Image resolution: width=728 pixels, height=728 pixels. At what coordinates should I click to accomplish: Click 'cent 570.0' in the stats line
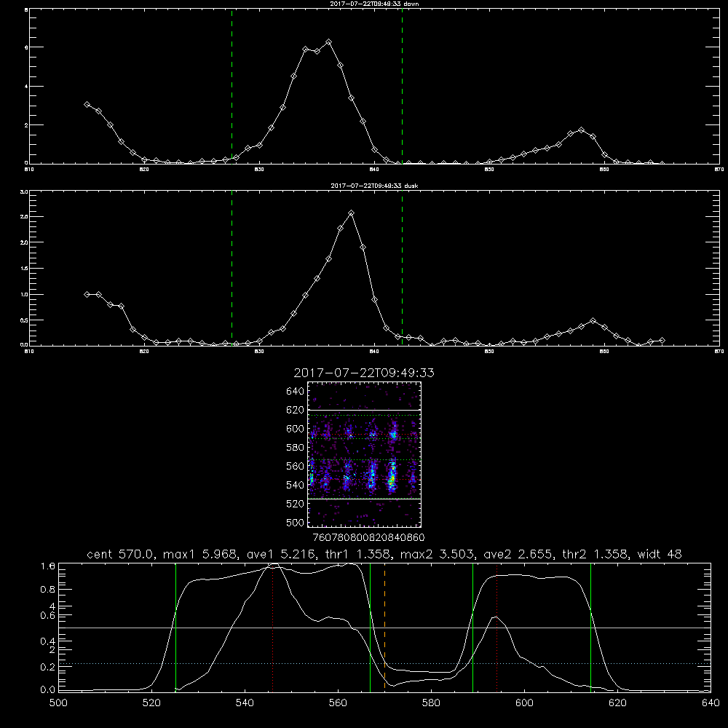click(x=121, y=554)
